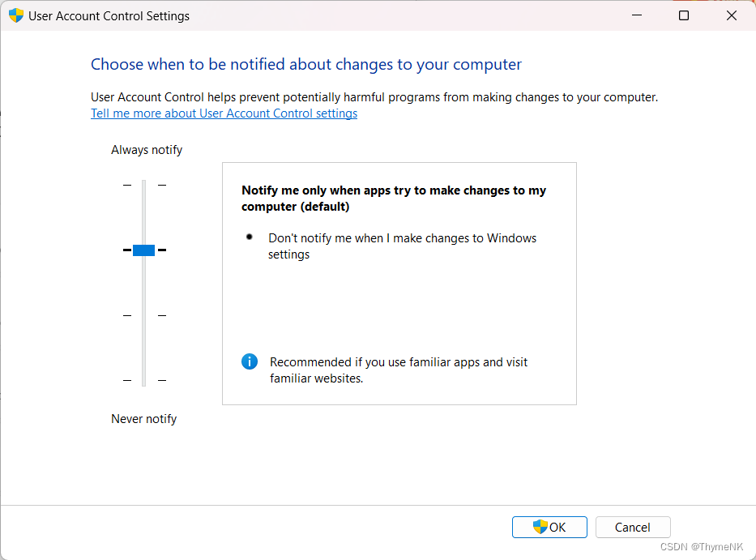Image resolution: width=756 pixels, height=560 pixels.
Task: Click the Choose when to be notified heading
Action: tap(306, 64)
